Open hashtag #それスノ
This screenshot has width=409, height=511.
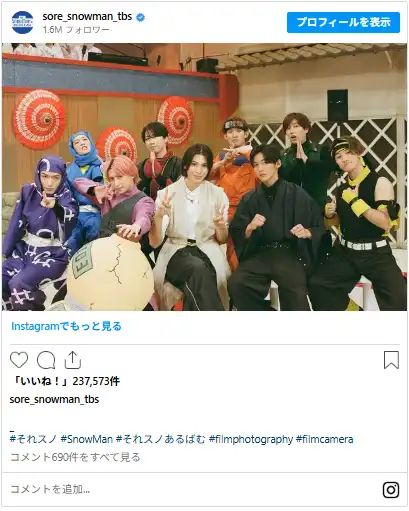pos(33,439)
